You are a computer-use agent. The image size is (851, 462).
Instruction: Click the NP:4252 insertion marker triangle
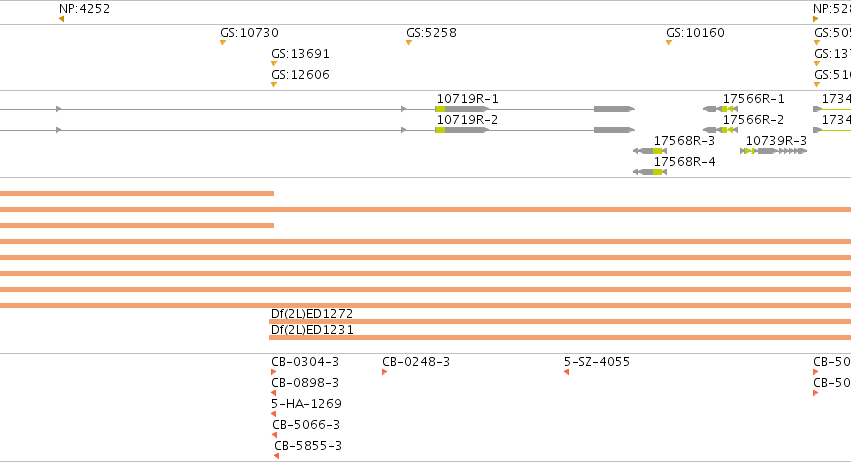pyautogui.click(x=61, y=19)
